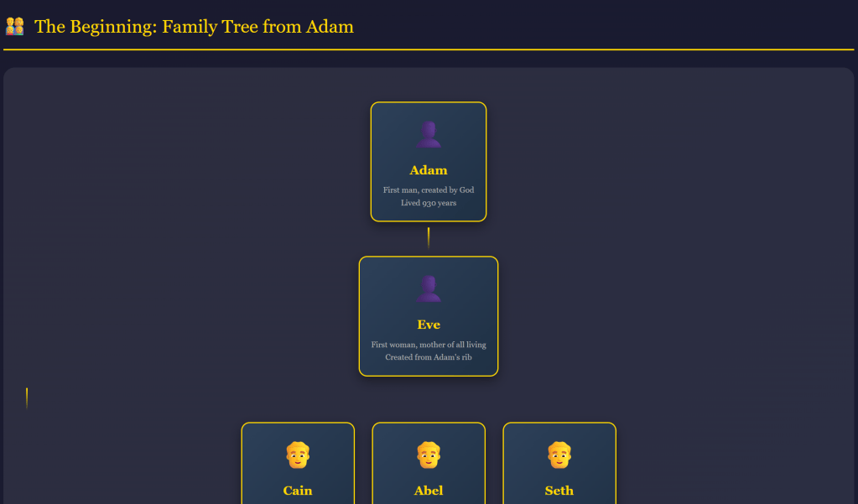Click the Adam name label
This screenshot has height=504, width=858.
429,170
